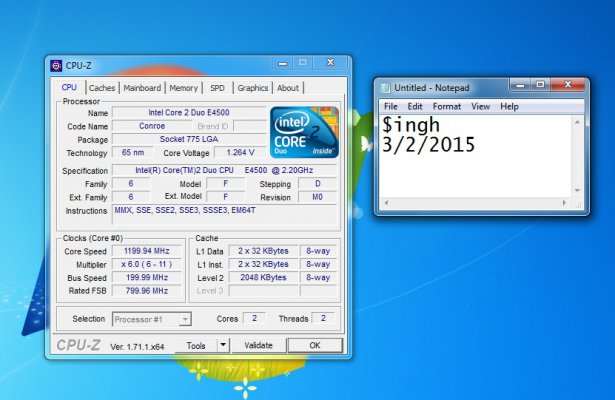Click the Notepad title bar icon
Viewport: 615px width, 400px height.
click(x=386, y=88)
